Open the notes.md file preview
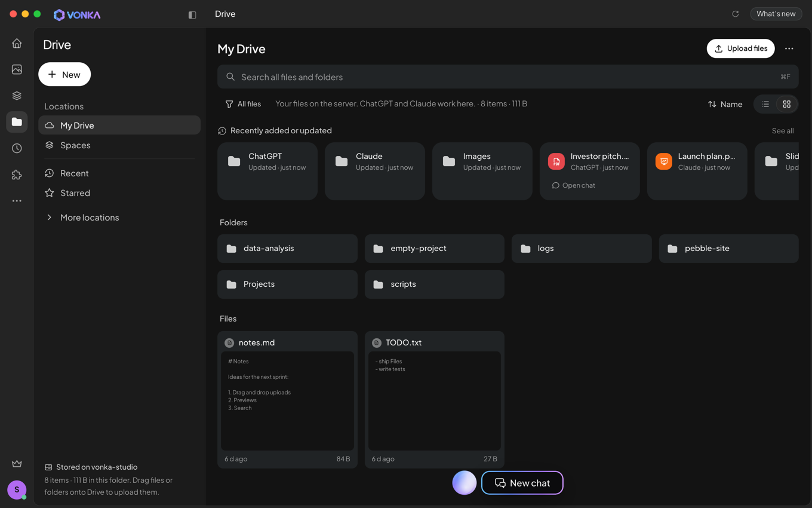Image resolution: width=812 pixels, height=508 pixels. tap(287, 401)
